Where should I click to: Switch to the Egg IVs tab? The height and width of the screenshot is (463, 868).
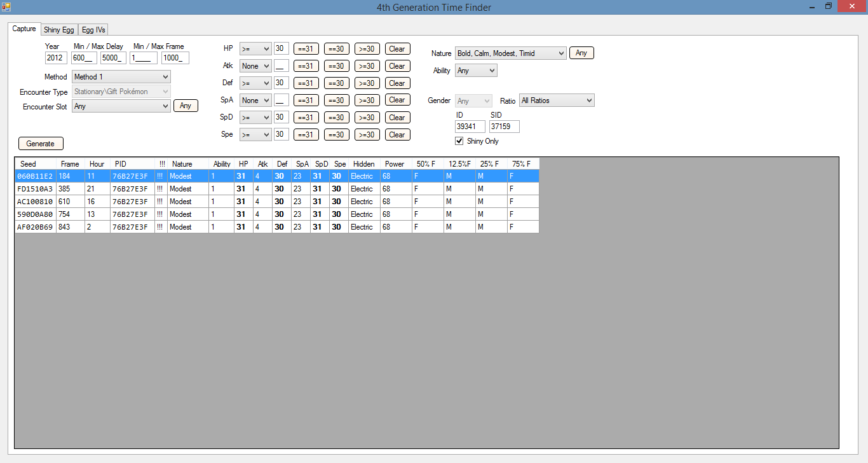coord(93,30)
